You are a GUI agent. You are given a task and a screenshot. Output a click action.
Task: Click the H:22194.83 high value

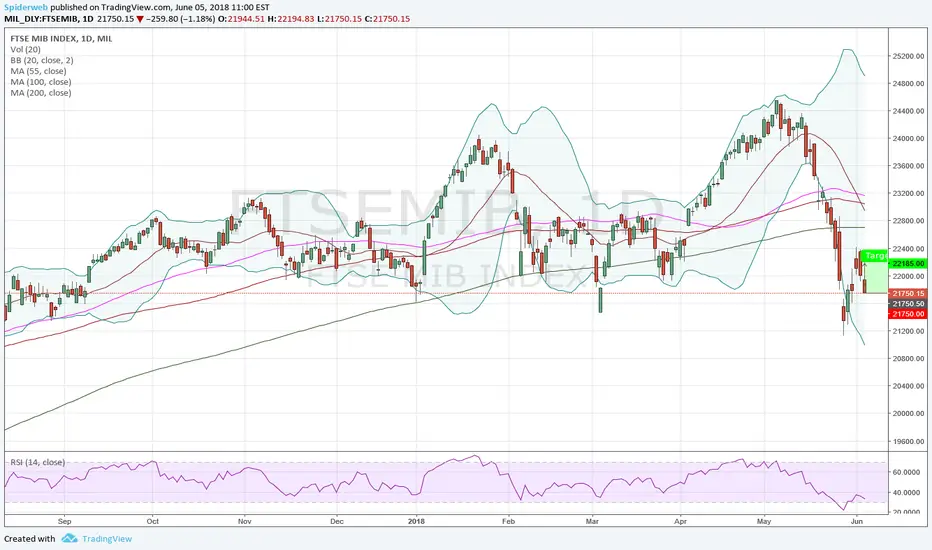pos(291,18)
